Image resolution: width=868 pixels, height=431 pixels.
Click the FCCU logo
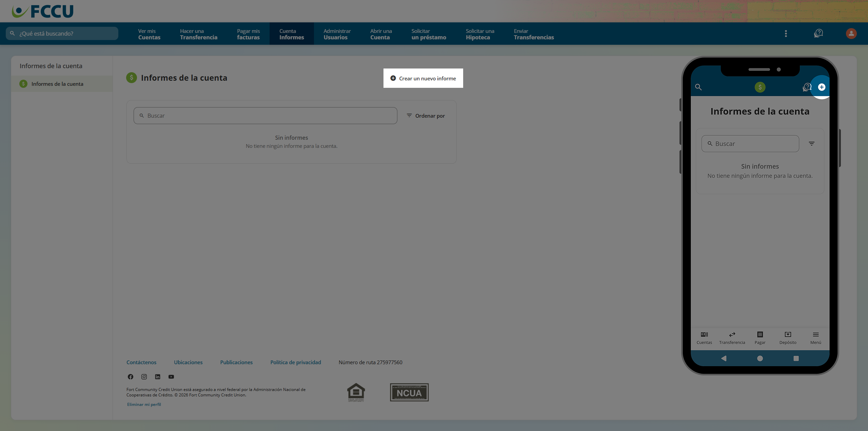pyautogui.click(x=43, y=11)
